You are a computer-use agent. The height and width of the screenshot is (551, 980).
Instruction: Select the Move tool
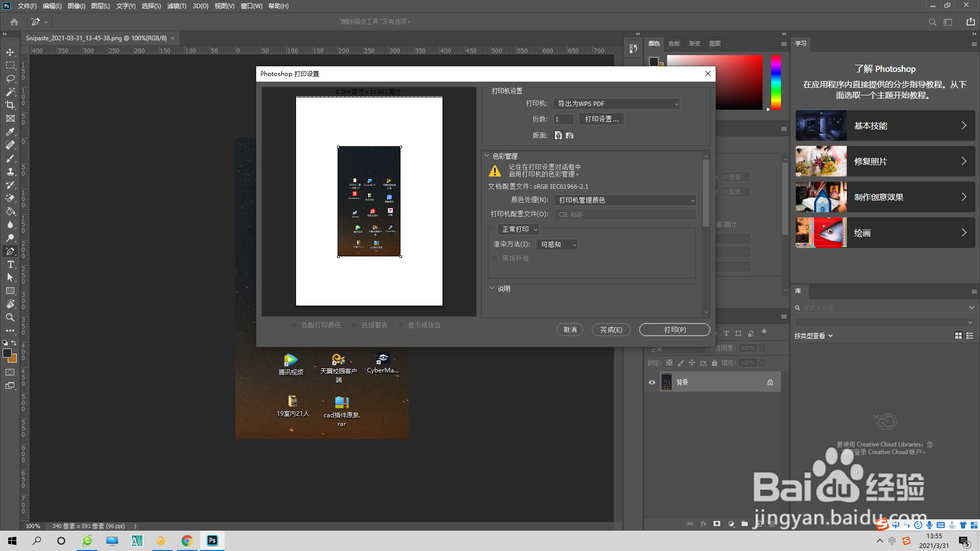(x=10, y=52)
